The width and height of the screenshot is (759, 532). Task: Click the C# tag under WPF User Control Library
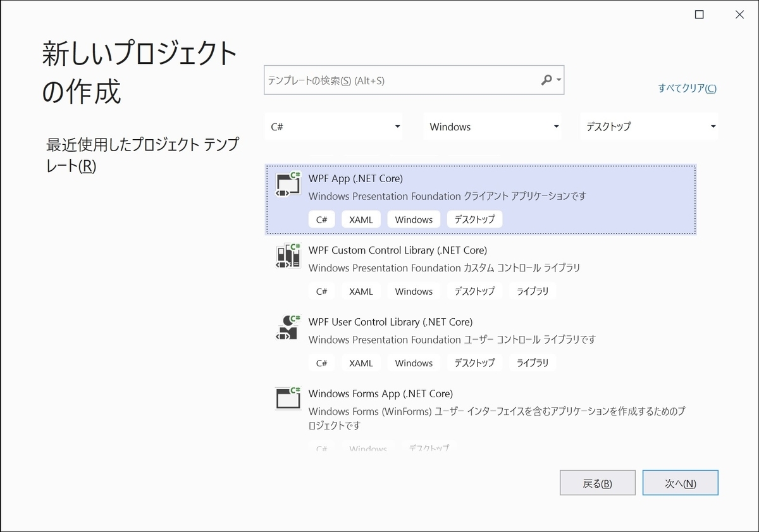point(321,362)
